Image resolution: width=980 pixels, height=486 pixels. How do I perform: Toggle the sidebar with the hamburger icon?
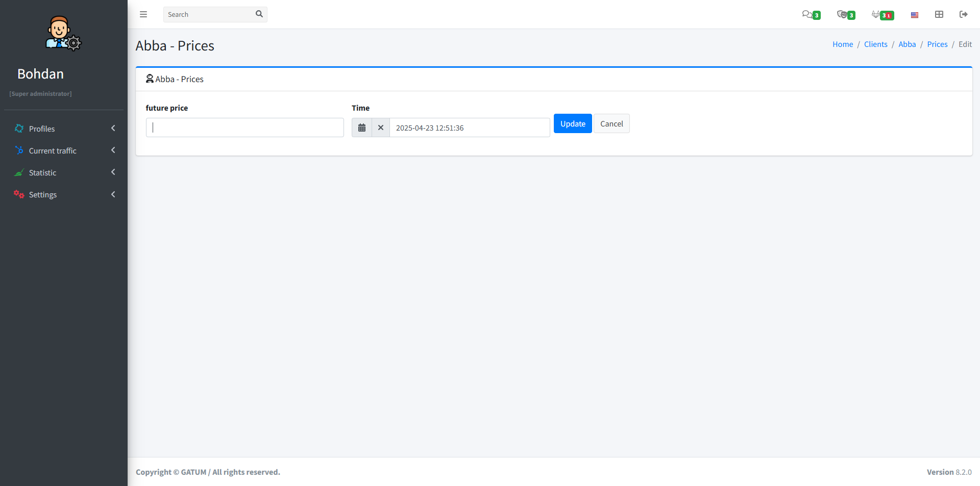(143, 14)
